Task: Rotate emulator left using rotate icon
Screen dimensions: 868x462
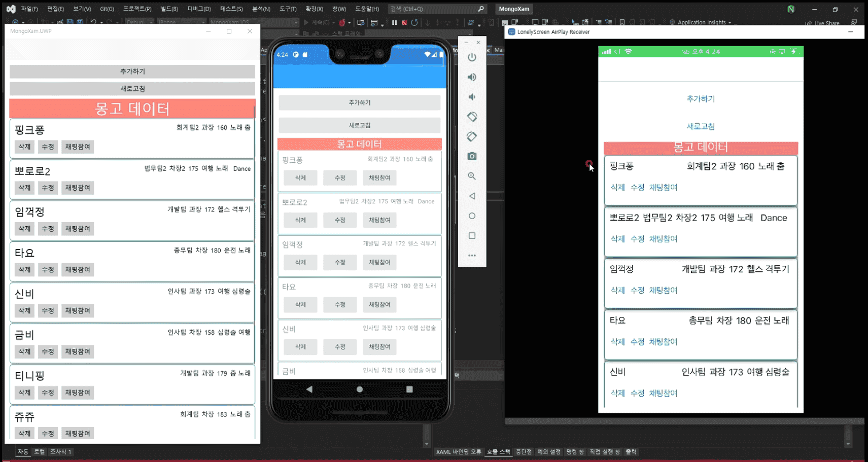Action: click(x=472, y=117)
